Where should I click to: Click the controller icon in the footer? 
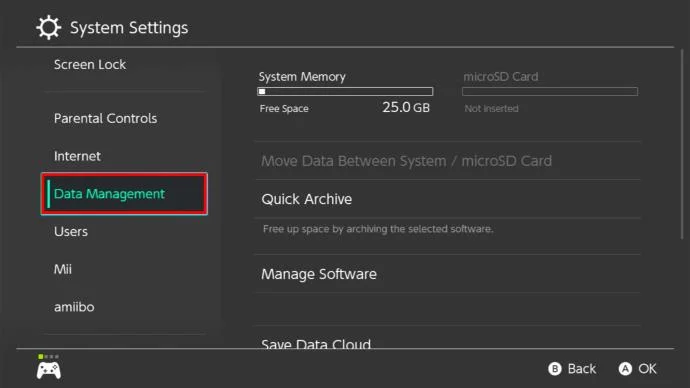pos(48,370)
